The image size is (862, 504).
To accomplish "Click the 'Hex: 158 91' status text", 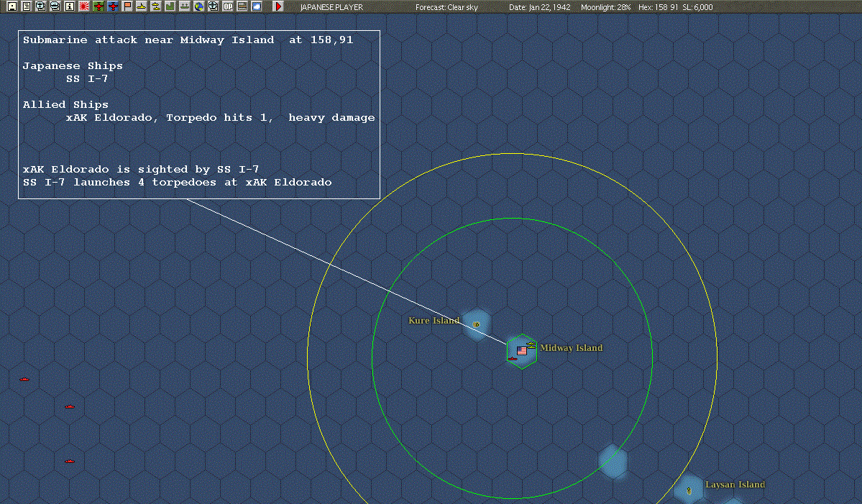I will (658, 7).
